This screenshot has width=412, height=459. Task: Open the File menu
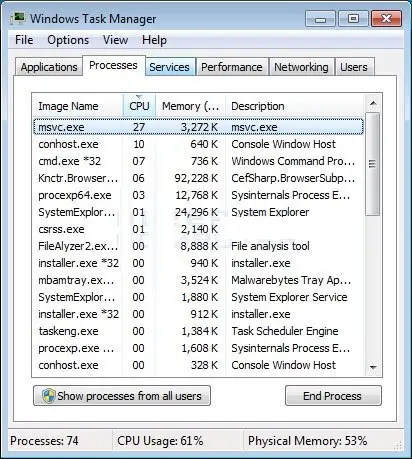24,40
